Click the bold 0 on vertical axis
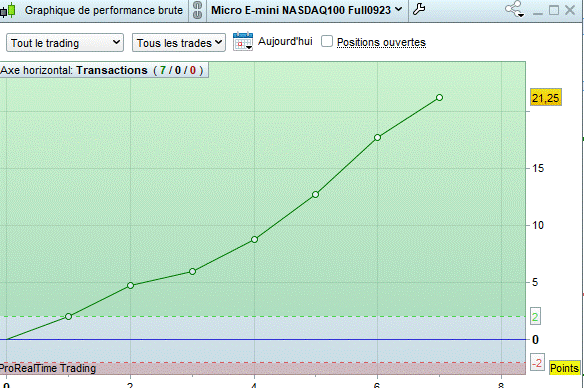Screen dimensions: 584x388 click(535, 340)
